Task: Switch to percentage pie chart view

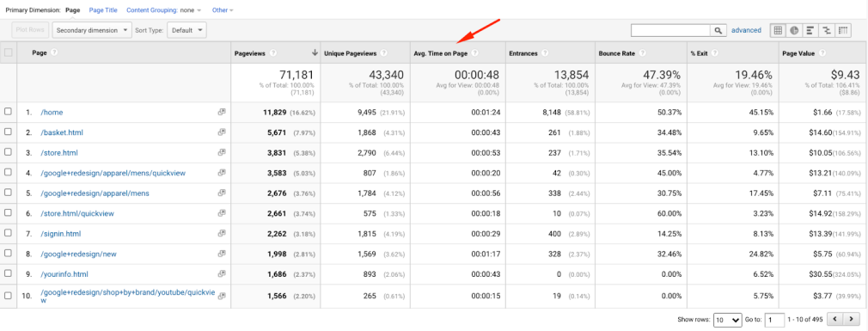Action: coord(794,30)
